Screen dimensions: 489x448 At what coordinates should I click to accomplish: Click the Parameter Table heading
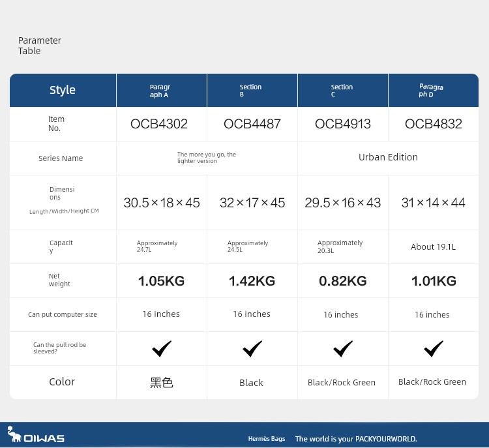coord(39,46)
